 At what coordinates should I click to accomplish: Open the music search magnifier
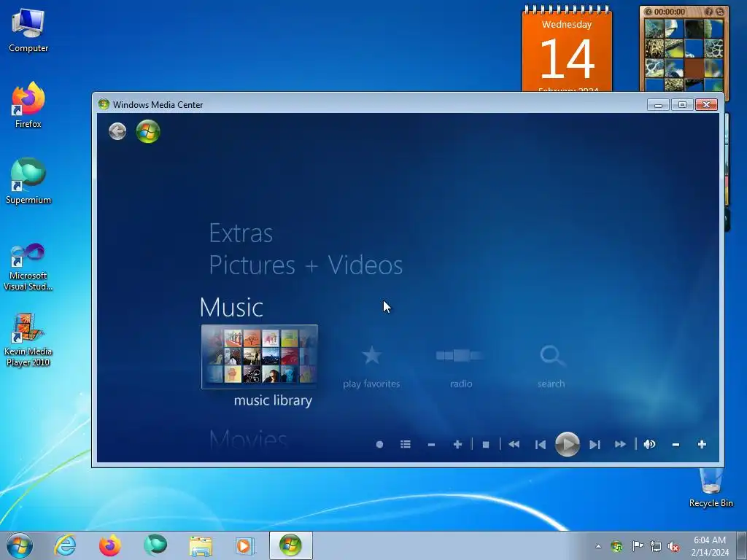click(x=551, y=356)
